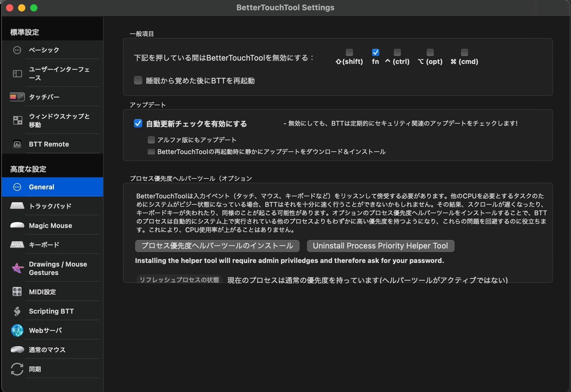Viewport: 571px width, 392px height.
Task: Check アルファ版にもアップデート option
Action: (151, 140)
